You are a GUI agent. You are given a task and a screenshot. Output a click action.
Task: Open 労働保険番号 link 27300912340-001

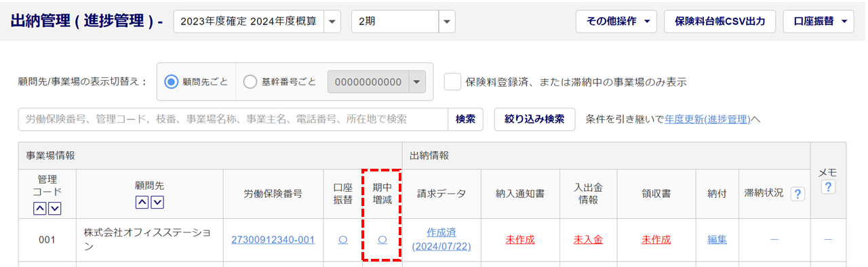(x=273, y=240)
